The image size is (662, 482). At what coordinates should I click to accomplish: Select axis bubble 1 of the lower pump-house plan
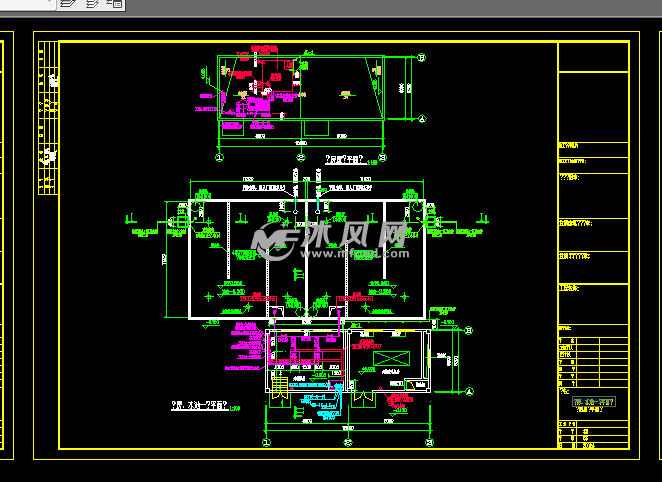[x=266, y=442]
